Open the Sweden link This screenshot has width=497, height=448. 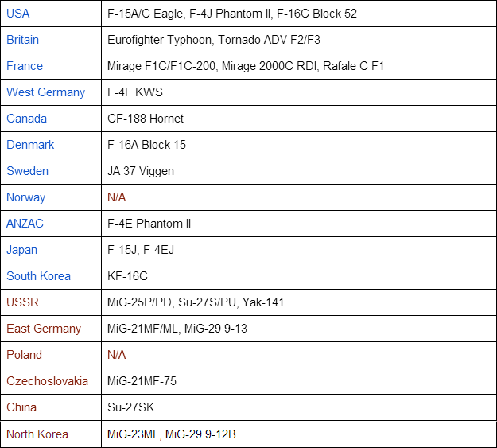(x=28, y=171)
